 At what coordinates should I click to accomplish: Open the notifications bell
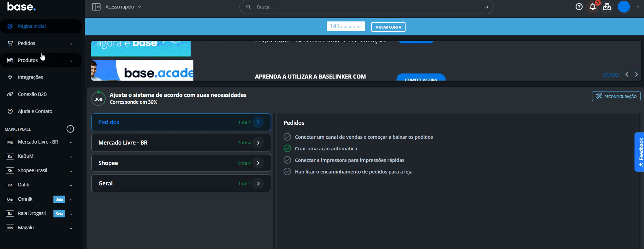[x=593, y=7]
